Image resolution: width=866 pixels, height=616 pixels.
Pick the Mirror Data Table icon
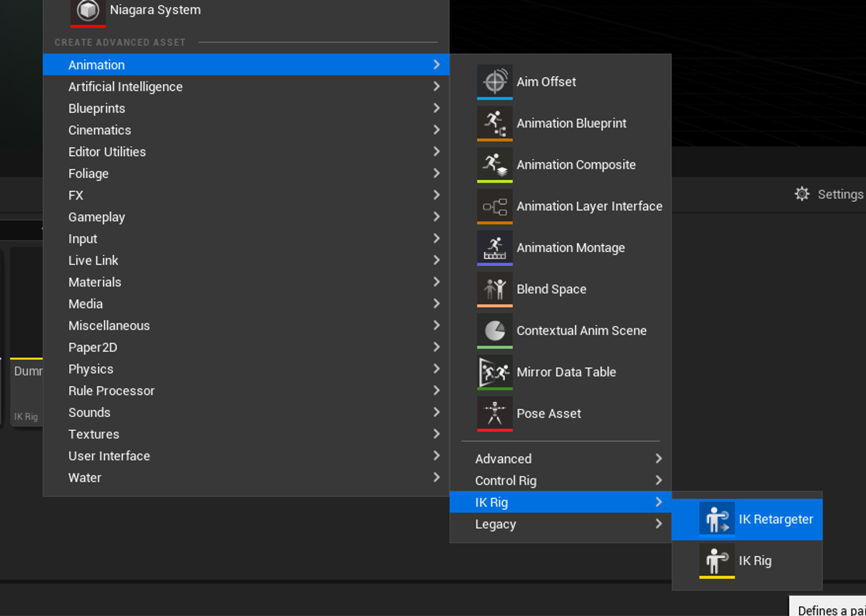[x=494, y=372]
